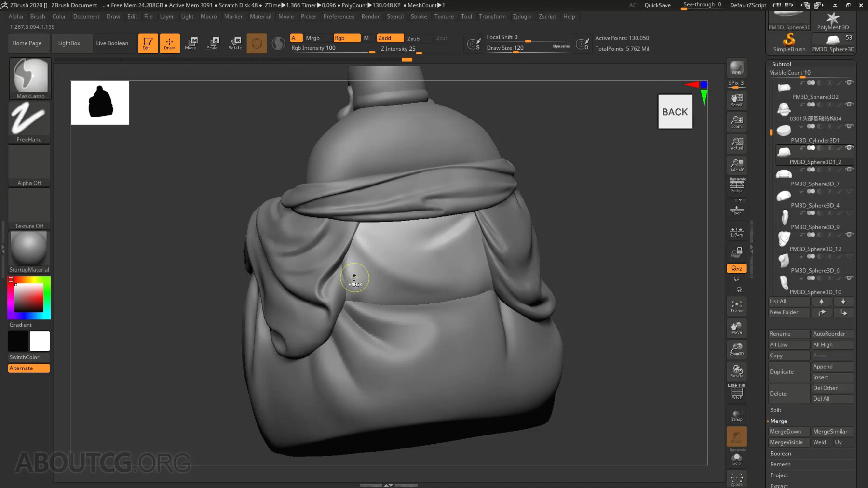Click the Duplicate subtool button
Viewport: 868px width, 488px height.
(x=789, y=372)
